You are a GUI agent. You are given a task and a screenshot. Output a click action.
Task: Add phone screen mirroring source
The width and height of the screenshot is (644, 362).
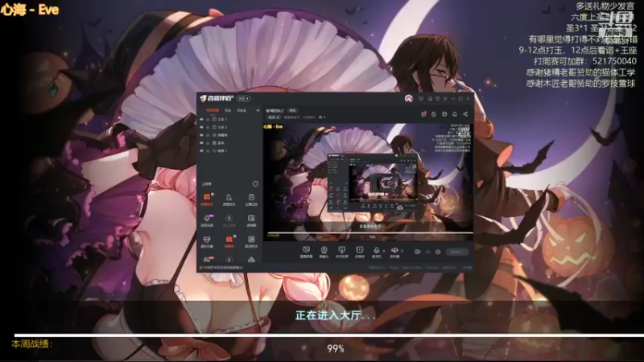click(x=341, y=252)
